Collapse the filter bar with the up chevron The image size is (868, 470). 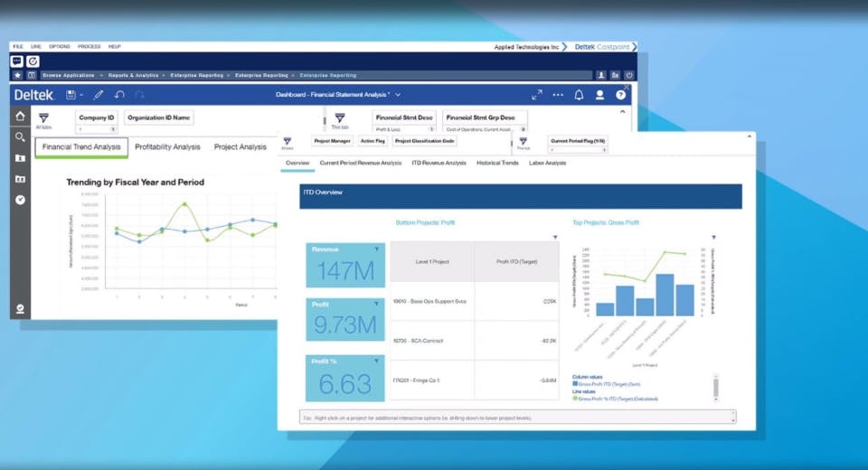click(622, 112)
